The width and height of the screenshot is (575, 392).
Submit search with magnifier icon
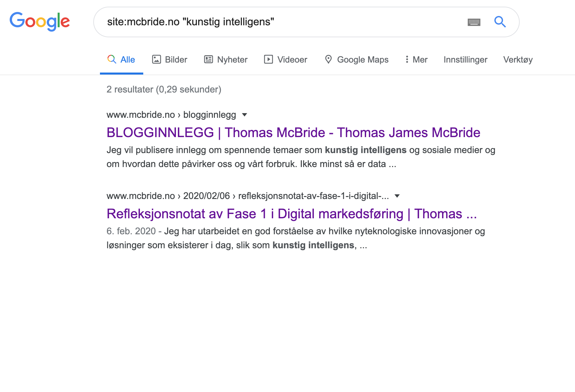(500, 22)
